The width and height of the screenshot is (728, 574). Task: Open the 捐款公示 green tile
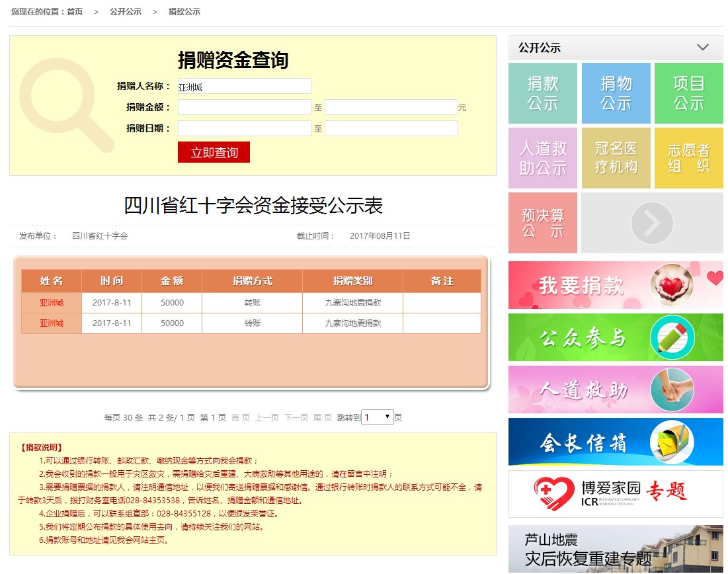click(x=542, y=93)
